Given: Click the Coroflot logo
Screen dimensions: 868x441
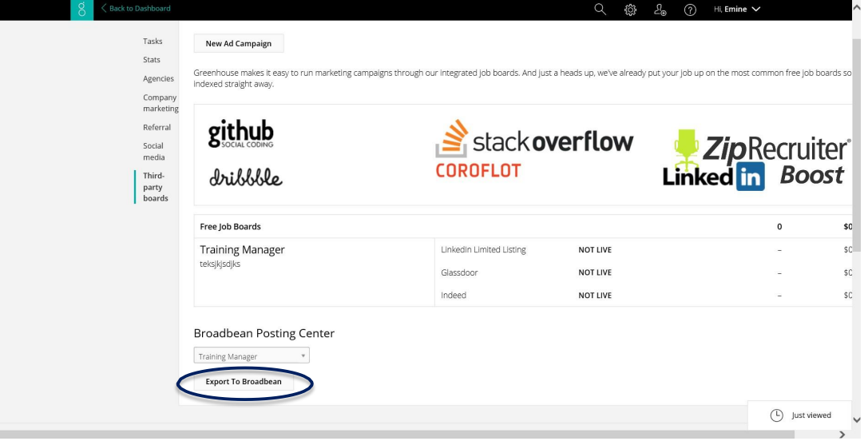Looking at the screenshot, I should 478,170.
